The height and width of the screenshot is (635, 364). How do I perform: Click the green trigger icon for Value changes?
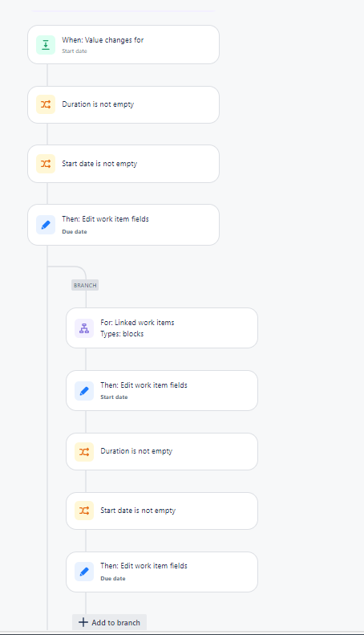(46, 44)
